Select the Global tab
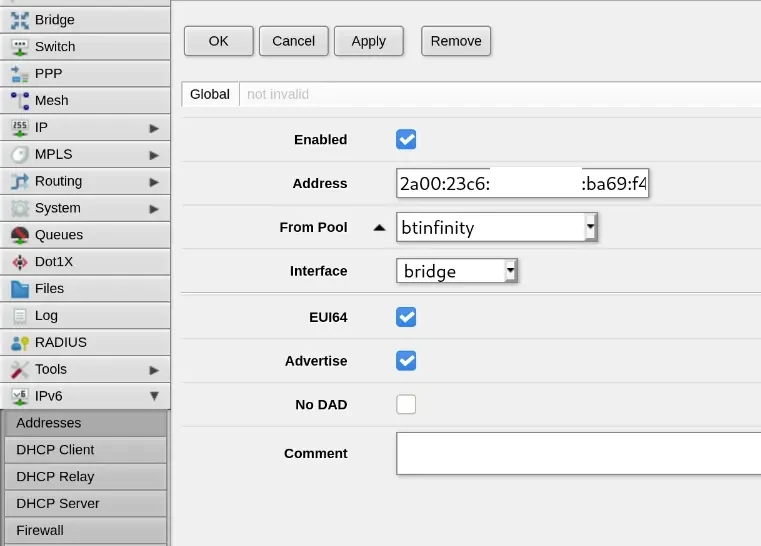Image resolution: width=761 pixels, height=546 pixels. pyautogui.click(x=210, y=94)
